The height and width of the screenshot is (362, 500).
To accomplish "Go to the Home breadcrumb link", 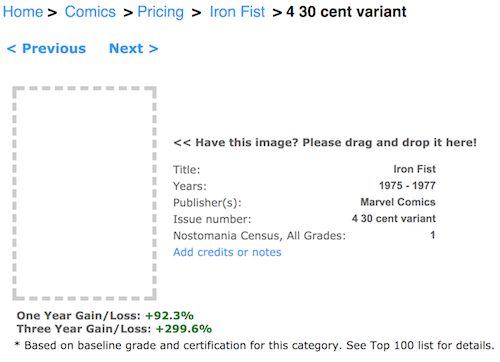I will 23,12.
